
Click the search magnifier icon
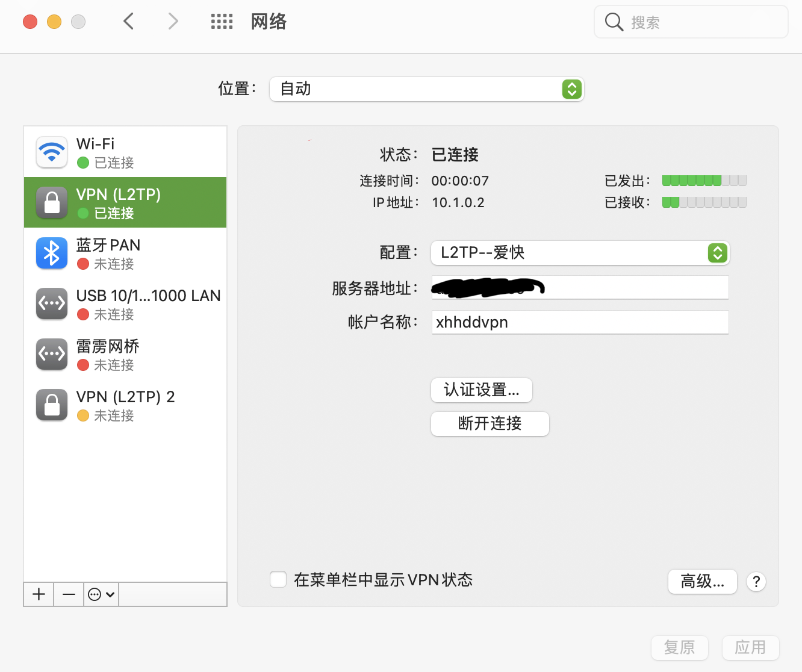tap(614, 22)
